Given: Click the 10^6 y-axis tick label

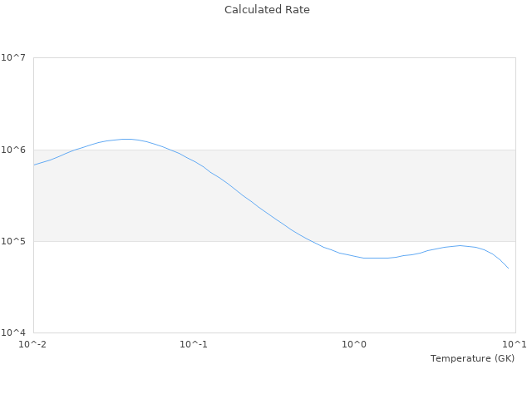Looking at the screenshot, I should pos(17,150).
